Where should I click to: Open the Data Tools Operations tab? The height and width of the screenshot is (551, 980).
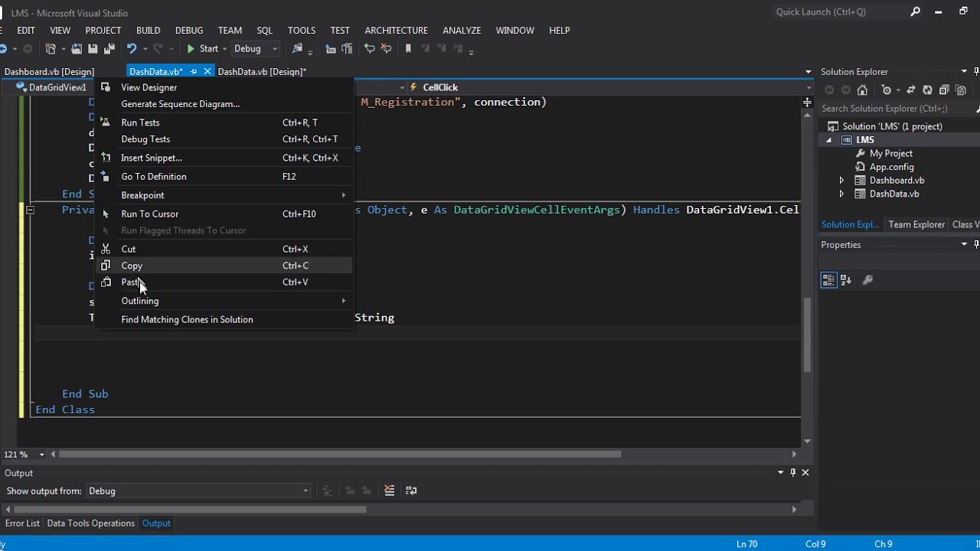coord(91,523)
